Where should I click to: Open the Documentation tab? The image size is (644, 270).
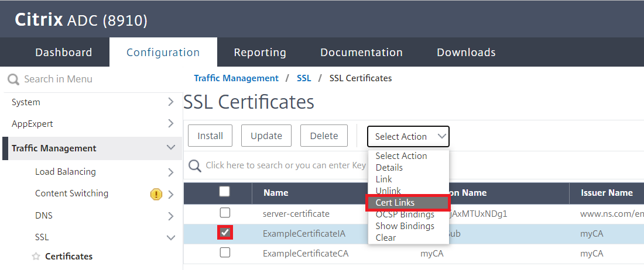361,53
